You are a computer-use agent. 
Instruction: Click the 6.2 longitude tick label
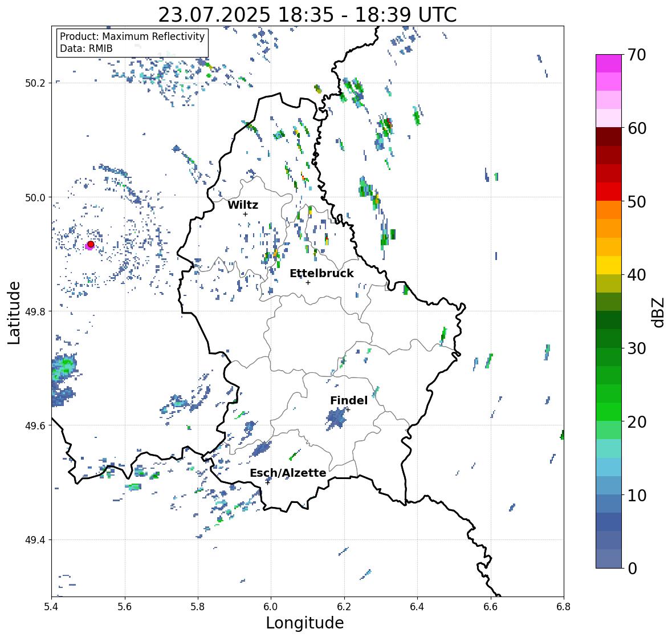click(x=344, y=607)
